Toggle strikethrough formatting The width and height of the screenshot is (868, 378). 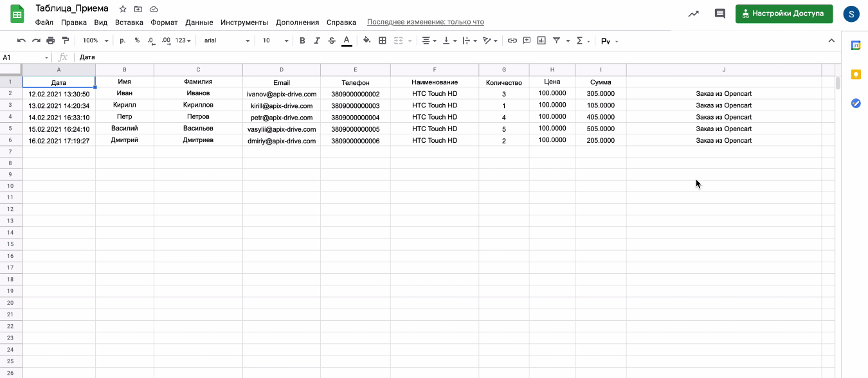(x=332, y=40)
